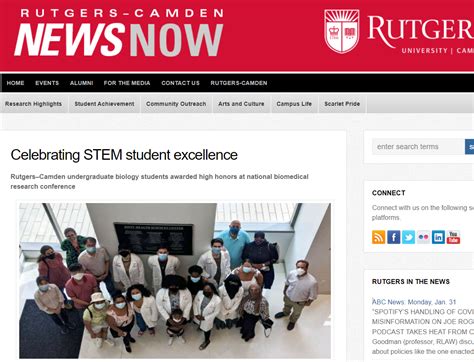Select For the Media menu item
Image resolution: width=474 pixels, height=362 pixels.
tap(127, 83)
